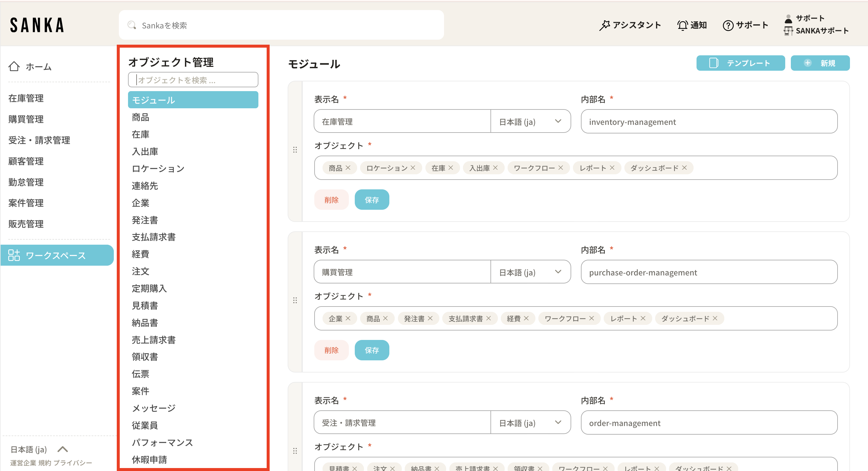The image size is (868, 471).
Task: Grab drag handle of inventory-management module
Action: click(x=295, y=150)
